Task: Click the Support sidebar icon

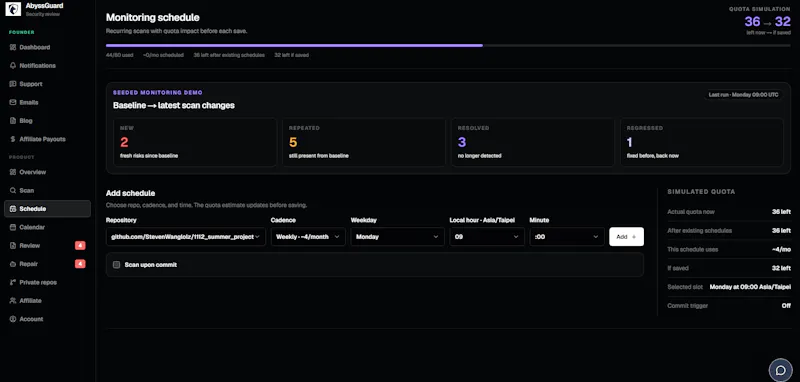Action: (x=13, y=84)
